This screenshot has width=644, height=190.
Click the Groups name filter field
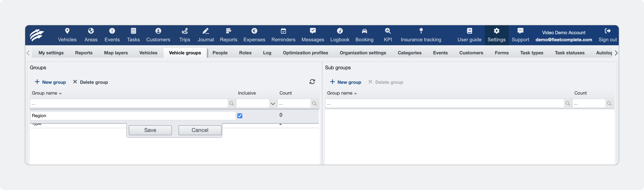(129, 103)
